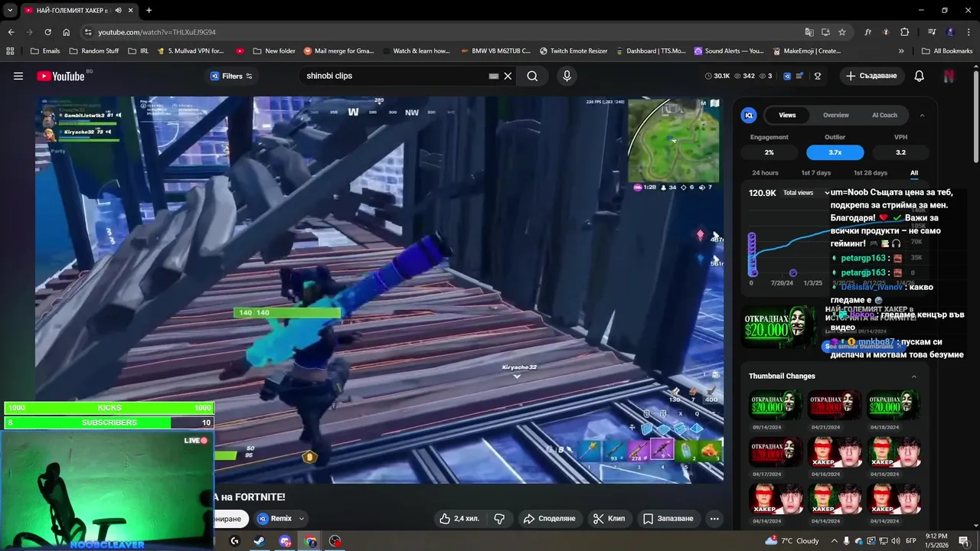This screenshot has height=551, width=980.
Task: Click the Запазване save button
Action: point(668,518)
